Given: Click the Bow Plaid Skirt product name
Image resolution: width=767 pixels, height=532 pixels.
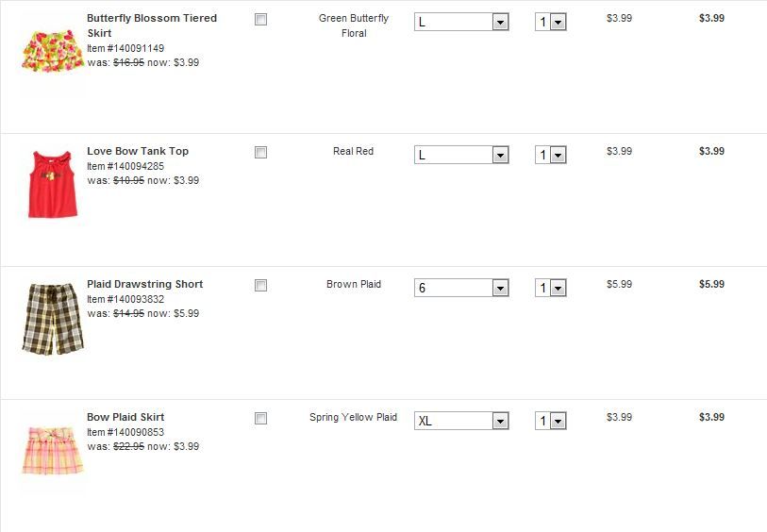Looking at the screenshot, I should pyautogui.click(x=125, y=417).
